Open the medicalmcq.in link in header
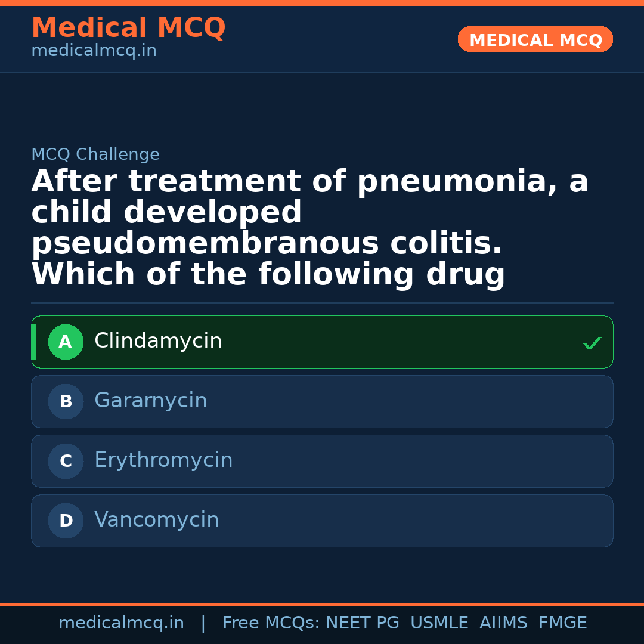The width and height of the screenshot is (644, 644). point(94,51)
